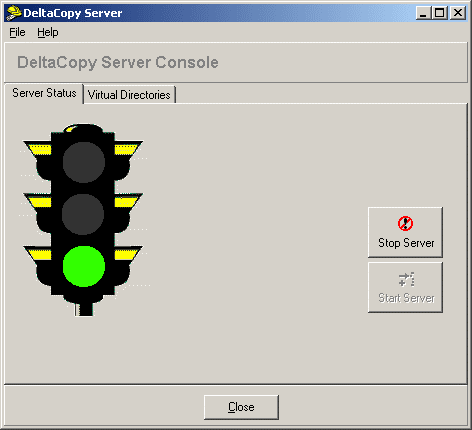
Task: Click the DeltaCopy Server Console heading
Action: click(x=118, y=63)
